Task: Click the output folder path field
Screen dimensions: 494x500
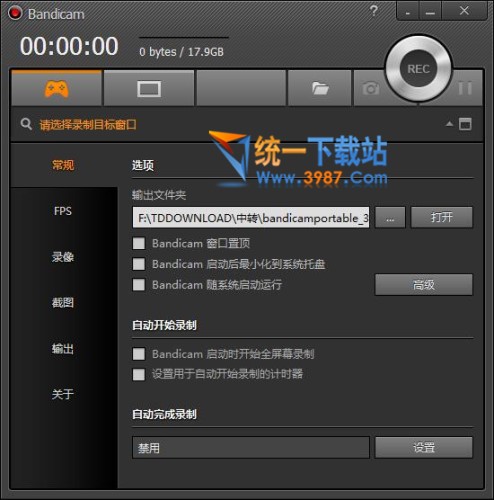Action: tap(251, 217)
